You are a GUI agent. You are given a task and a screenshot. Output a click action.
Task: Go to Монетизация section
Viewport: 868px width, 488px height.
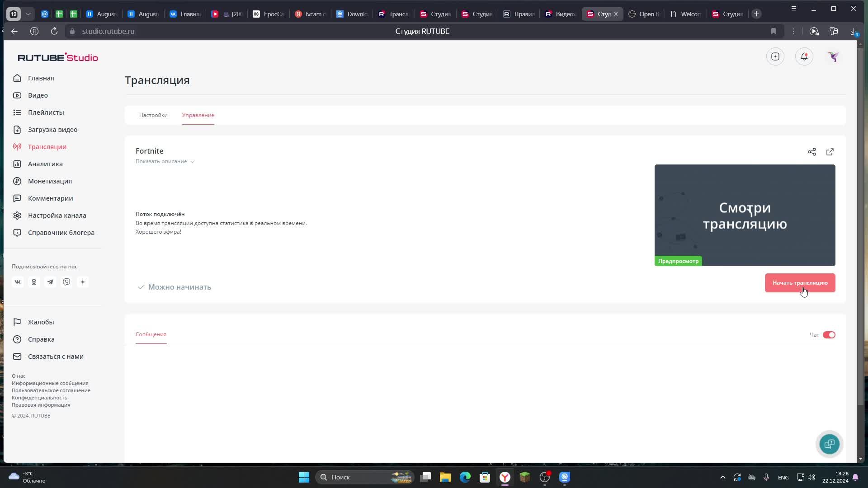[x=50, y=181]
